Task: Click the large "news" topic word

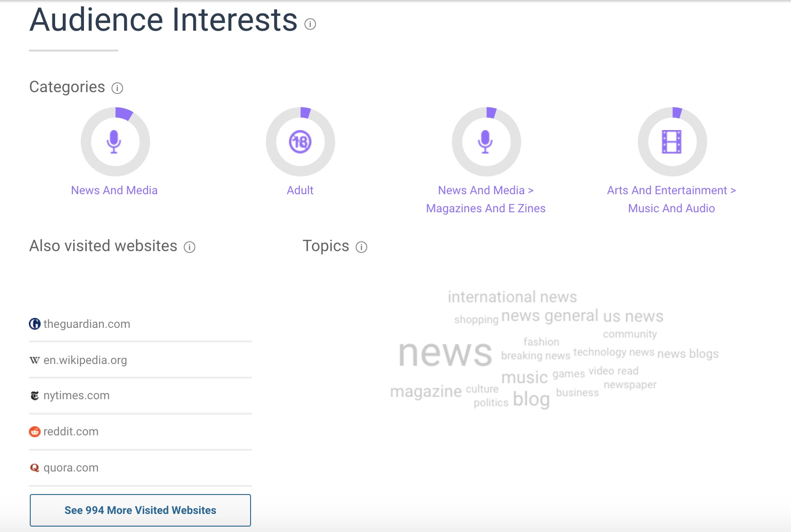Action: pos(445,353)
